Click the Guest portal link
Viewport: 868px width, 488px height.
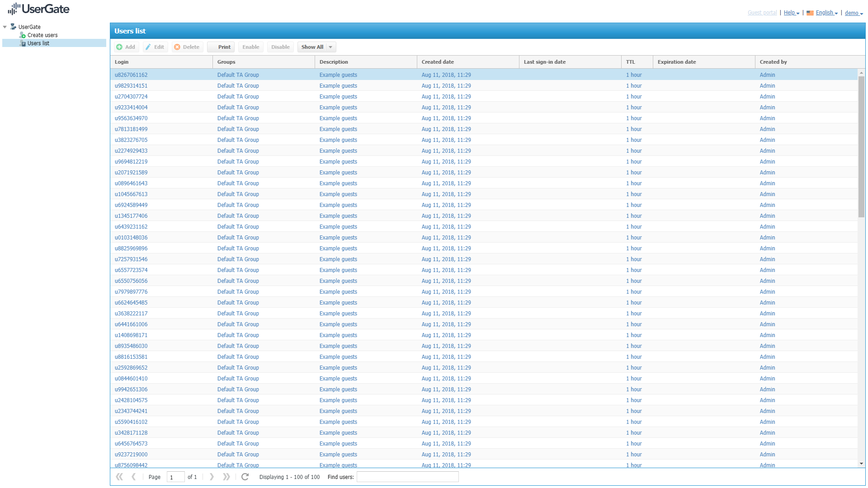click(x=762, y=13)
